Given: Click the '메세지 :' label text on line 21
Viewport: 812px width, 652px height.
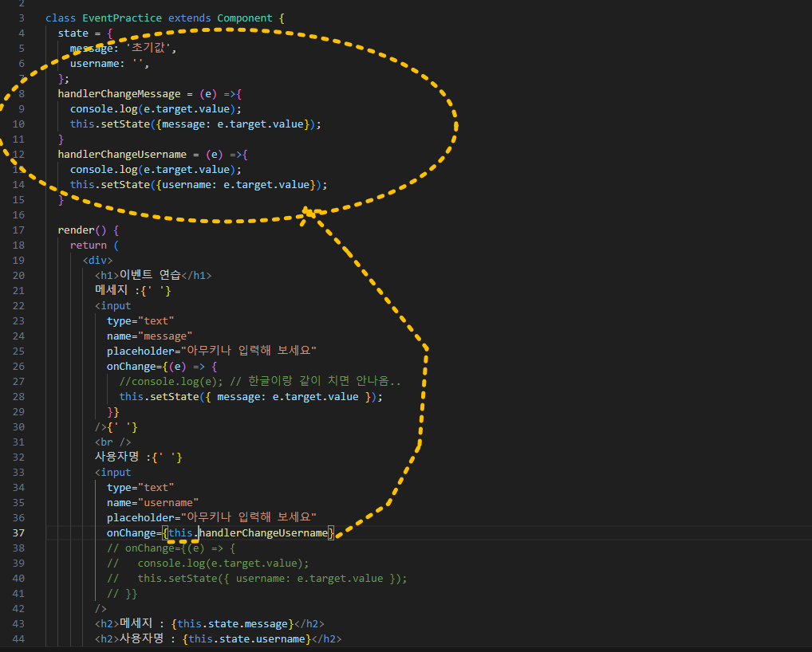Looking at the screenshot, I should click(x=117, y=290).
